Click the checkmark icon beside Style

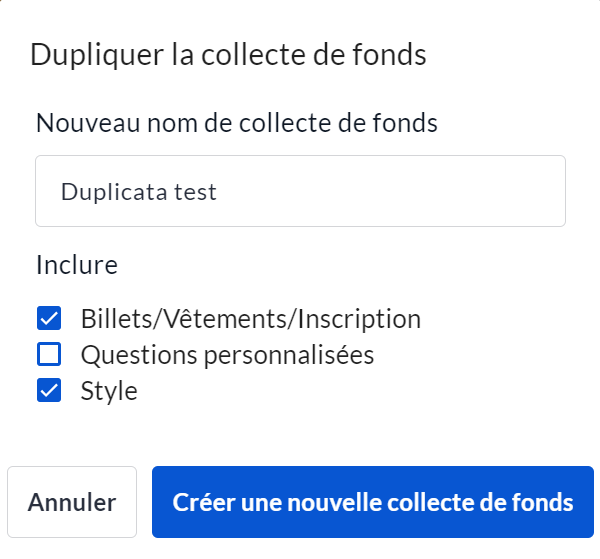click(49, 390)
